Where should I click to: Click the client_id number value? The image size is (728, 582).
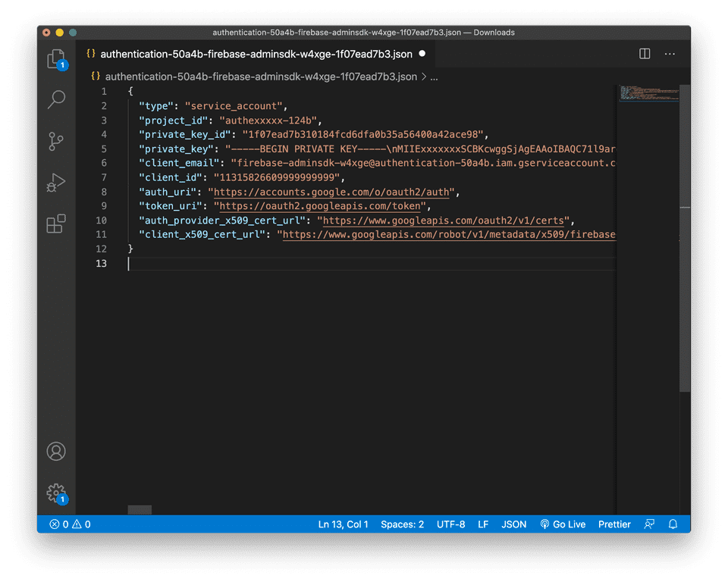point(277,177)
